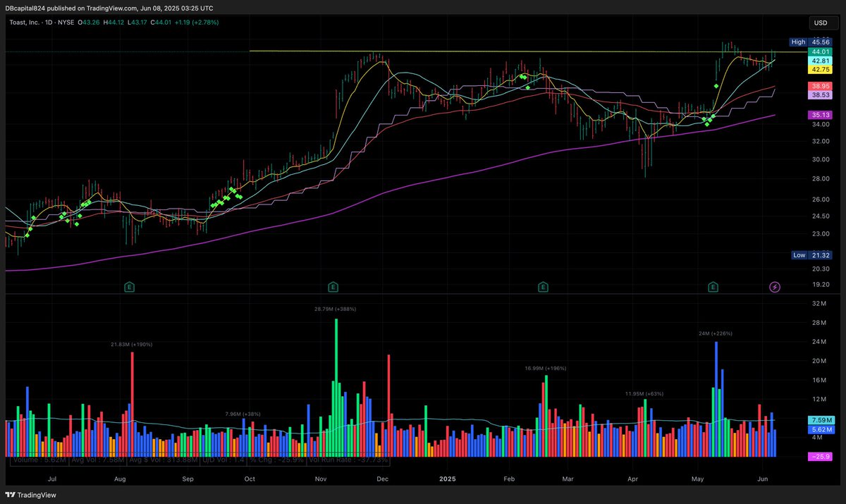Open the February earnings 'E' marker
Screen dimensions: 846x504
[543, 286]
